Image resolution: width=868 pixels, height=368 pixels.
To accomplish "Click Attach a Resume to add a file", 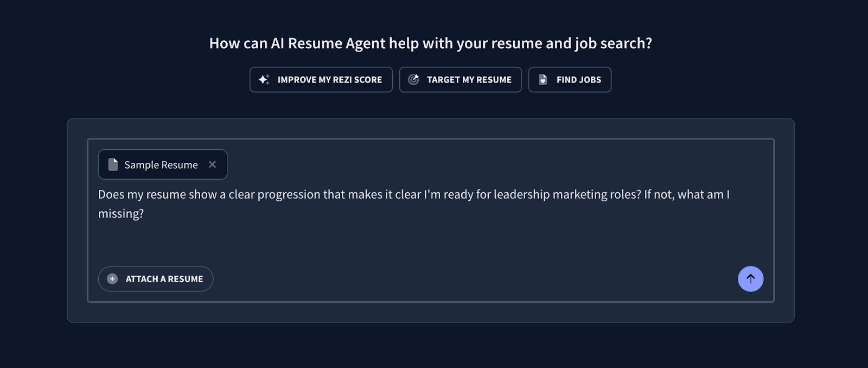I will pyautogui.click(x=156, y=278).
